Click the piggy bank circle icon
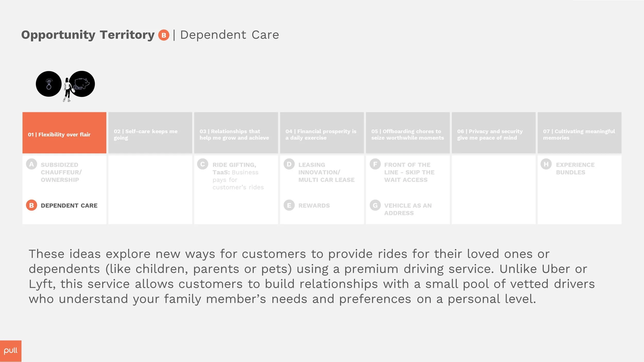This screenshot has height=362, width=644. click(82, 84)
